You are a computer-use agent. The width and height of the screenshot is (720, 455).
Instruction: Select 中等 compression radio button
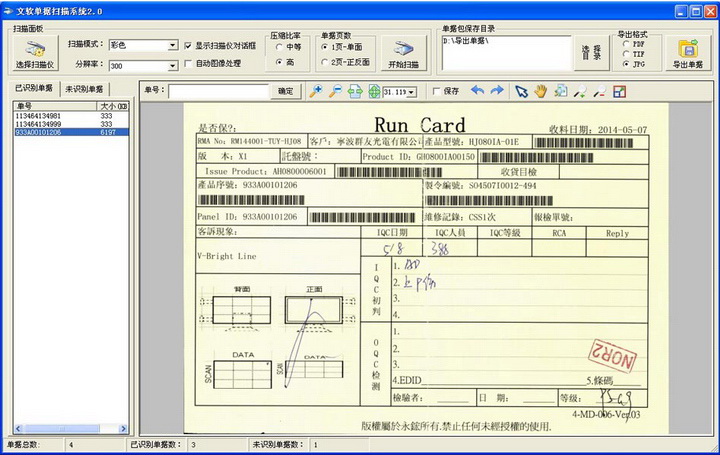[x=279, y=46]
